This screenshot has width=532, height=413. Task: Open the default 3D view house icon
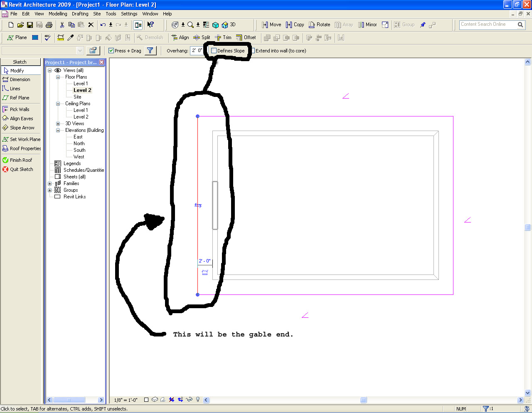point(225,25)
